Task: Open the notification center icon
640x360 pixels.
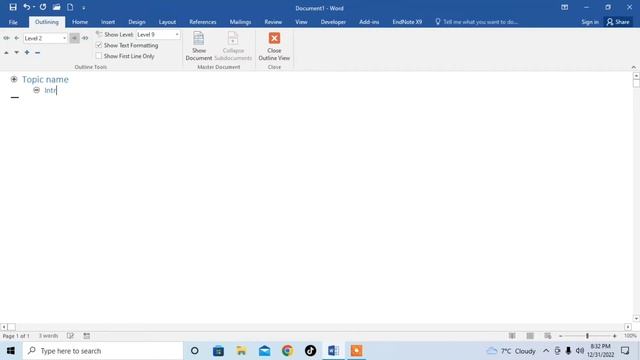Action: pos(625,351)
